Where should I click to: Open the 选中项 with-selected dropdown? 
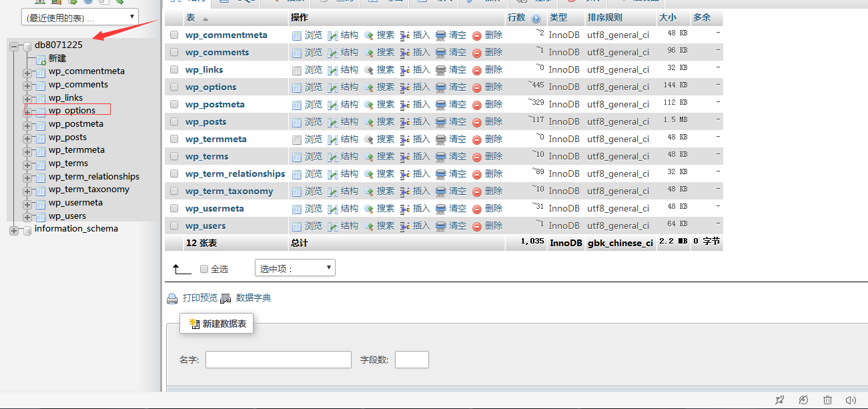point(295,268)
